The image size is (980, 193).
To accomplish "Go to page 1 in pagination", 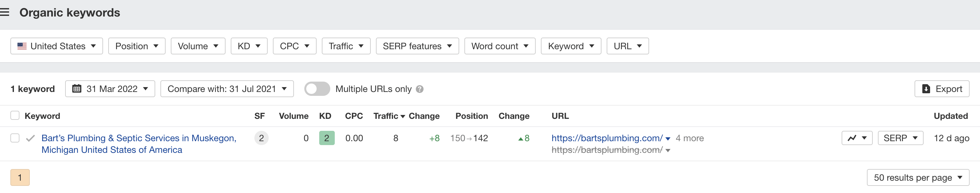I will (20, 177).
